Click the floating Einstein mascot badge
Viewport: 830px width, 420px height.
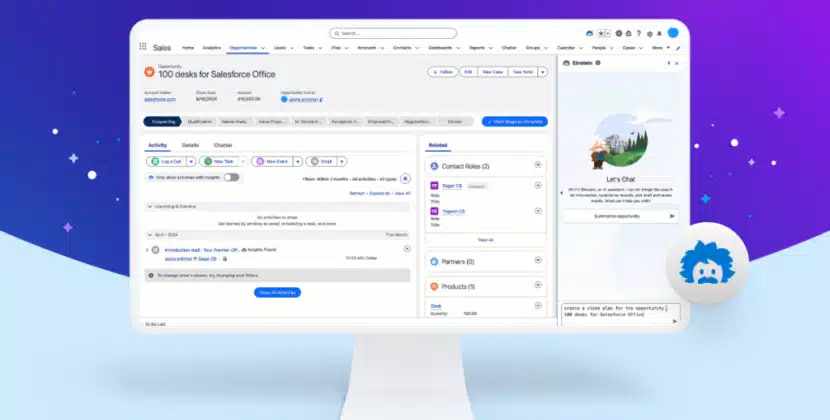click(x=707, y=263)
